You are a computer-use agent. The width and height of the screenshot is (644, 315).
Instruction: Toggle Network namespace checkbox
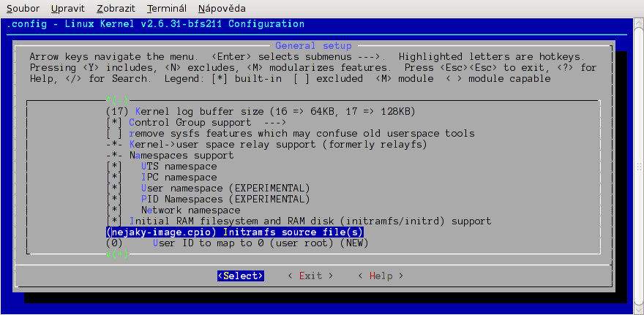pos(114,210)
